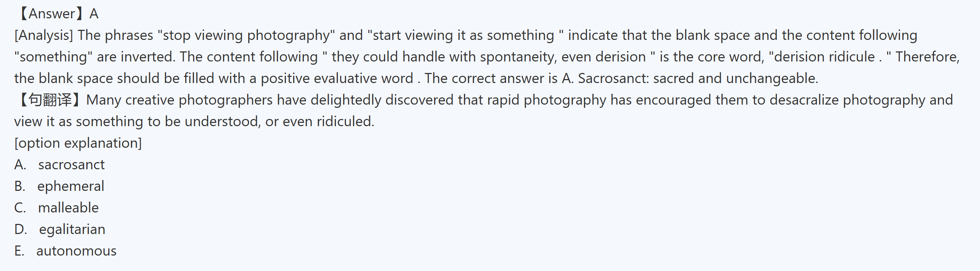Select the option "autonomous"
The width and height of the screenshot is (980, 271).
[76, 251]
